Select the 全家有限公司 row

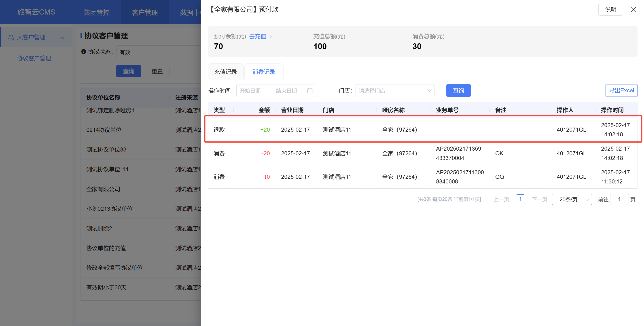[141, 189]
